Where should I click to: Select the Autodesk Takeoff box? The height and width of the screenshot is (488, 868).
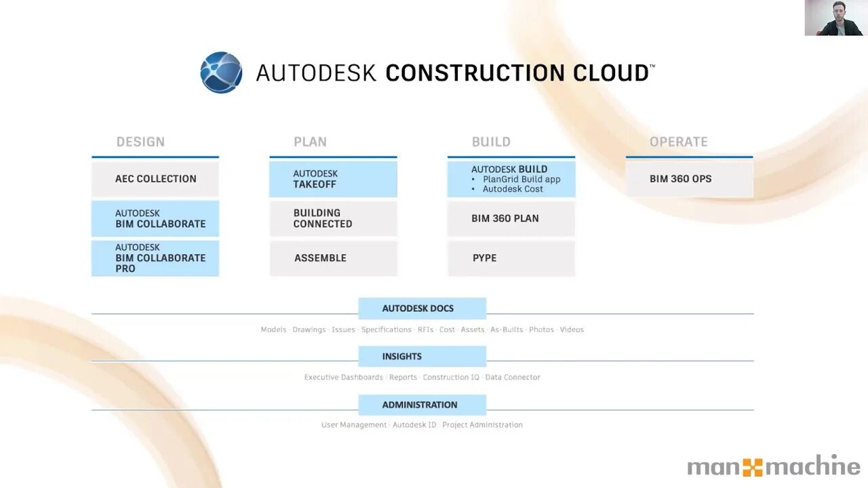(333, 179)
